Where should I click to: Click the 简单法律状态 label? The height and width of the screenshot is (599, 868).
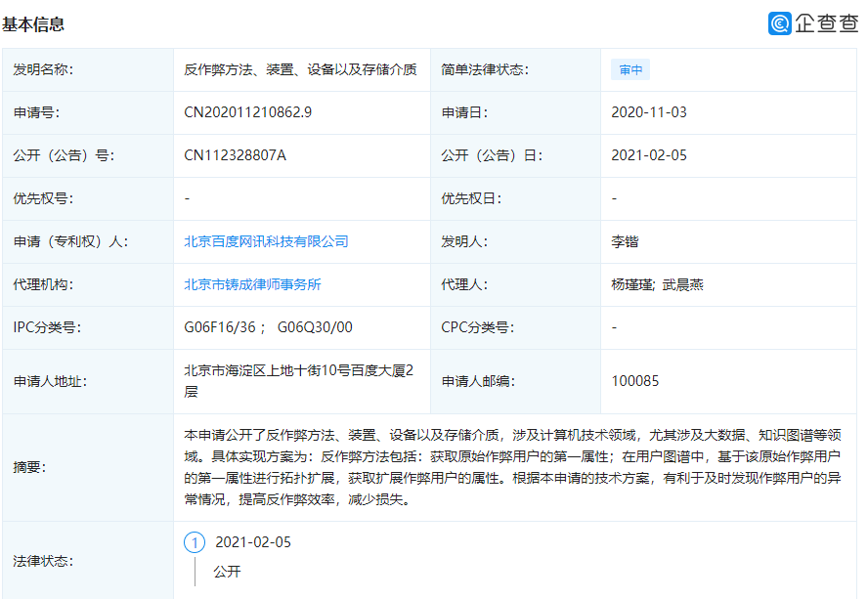[x=485, y=69]
